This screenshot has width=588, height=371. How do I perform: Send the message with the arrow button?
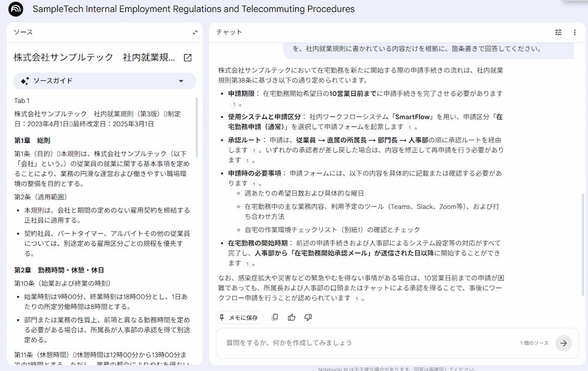click(x=564, y=343)
